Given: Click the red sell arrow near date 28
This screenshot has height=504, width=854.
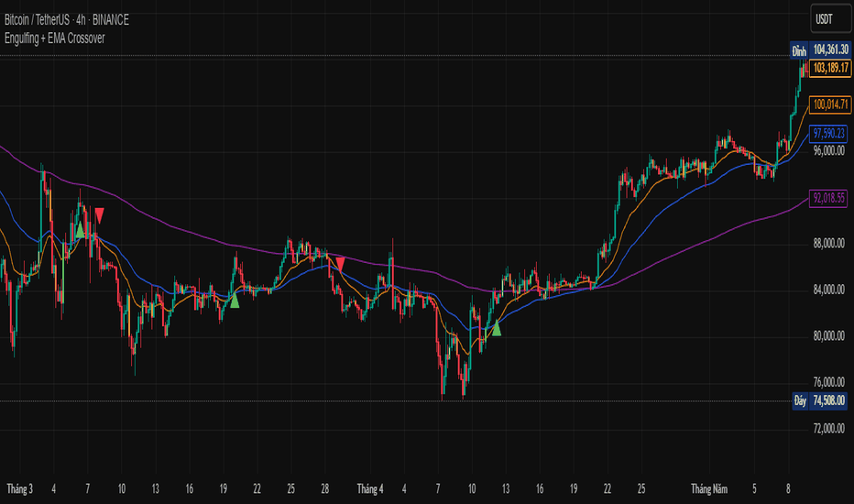Looking at the screenshot, I should pyautogui.click(x=340, y=265).
